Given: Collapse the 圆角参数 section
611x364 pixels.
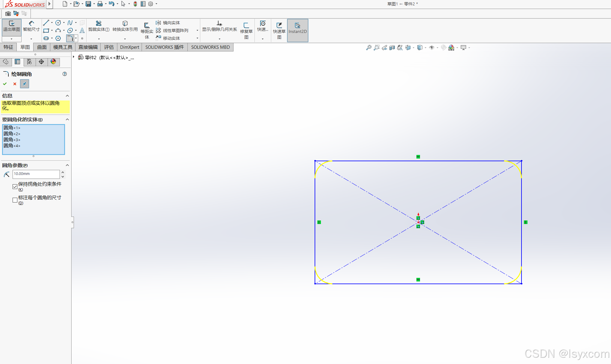Looking at the screenshot, I should pyautogui.click(x=67, y=165).
